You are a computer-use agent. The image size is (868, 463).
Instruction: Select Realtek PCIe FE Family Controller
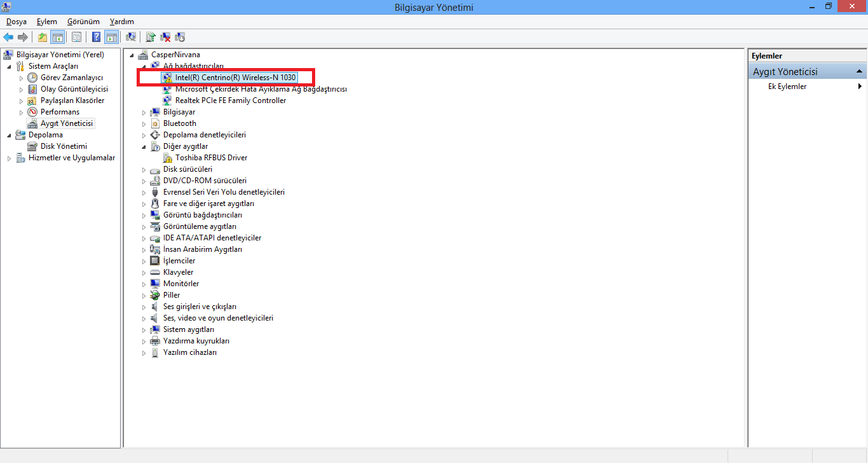(x=231, y=100)
